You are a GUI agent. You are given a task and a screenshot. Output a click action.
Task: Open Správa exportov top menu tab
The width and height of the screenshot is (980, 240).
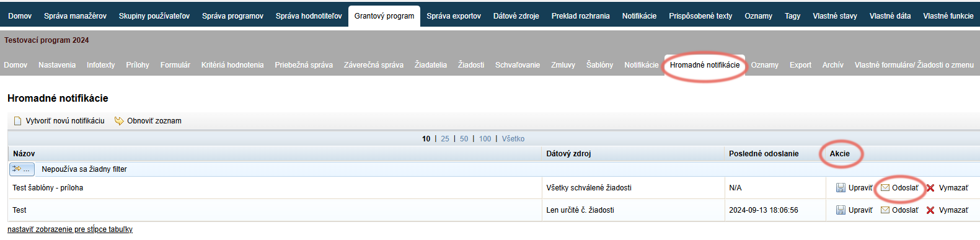click(454, 16)
